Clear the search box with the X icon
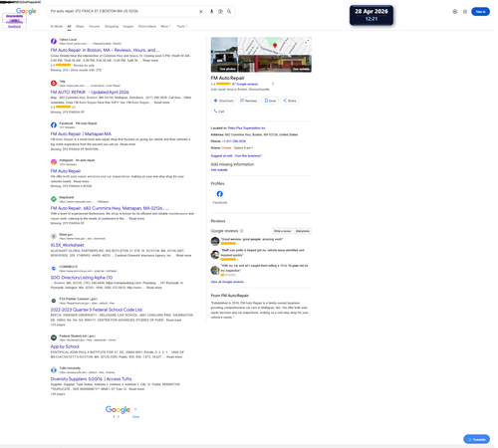 click(x=201, y=12)
